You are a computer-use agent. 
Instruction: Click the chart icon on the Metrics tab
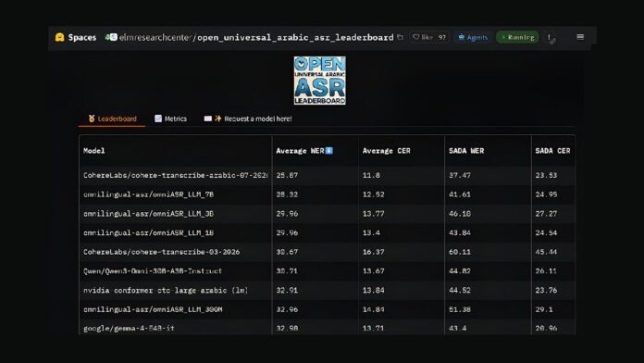pyautogui.click(x=158, y=119)
